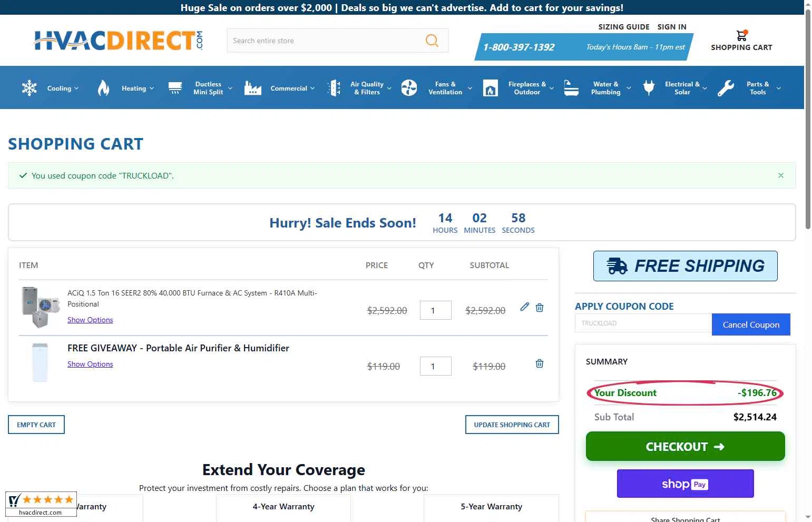Open the Cooling category menu
This screenshot has height=522, width=812.
[x=59, y=88]
